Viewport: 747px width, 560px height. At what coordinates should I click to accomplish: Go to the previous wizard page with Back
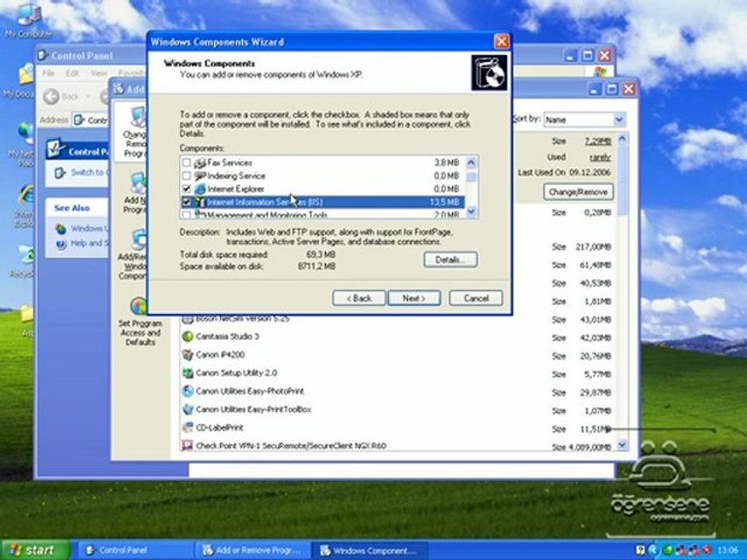pos(359,298)
